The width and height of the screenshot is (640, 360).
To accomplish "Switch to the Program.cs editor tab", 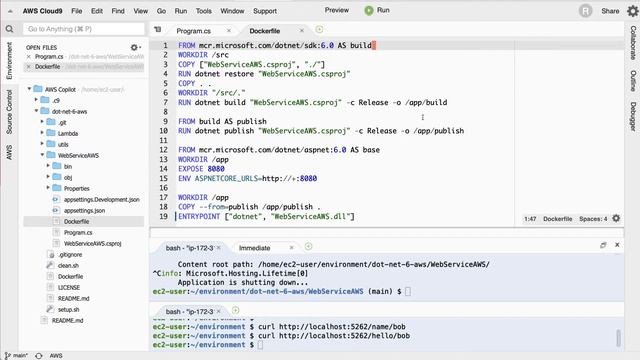I will [x=193, y=31].
